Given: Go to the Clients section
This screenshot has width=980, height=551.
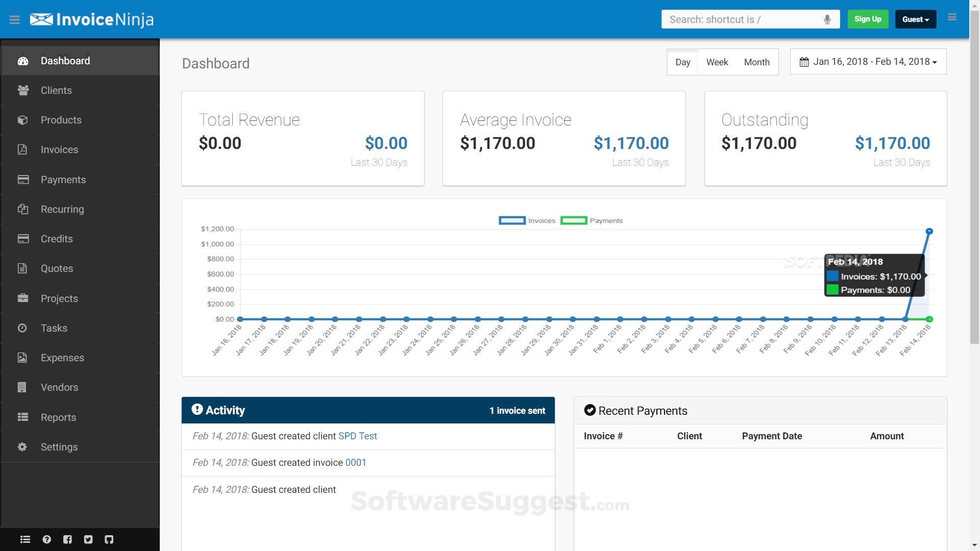Looking at the screenshot, I should click(x=56, y=90).
